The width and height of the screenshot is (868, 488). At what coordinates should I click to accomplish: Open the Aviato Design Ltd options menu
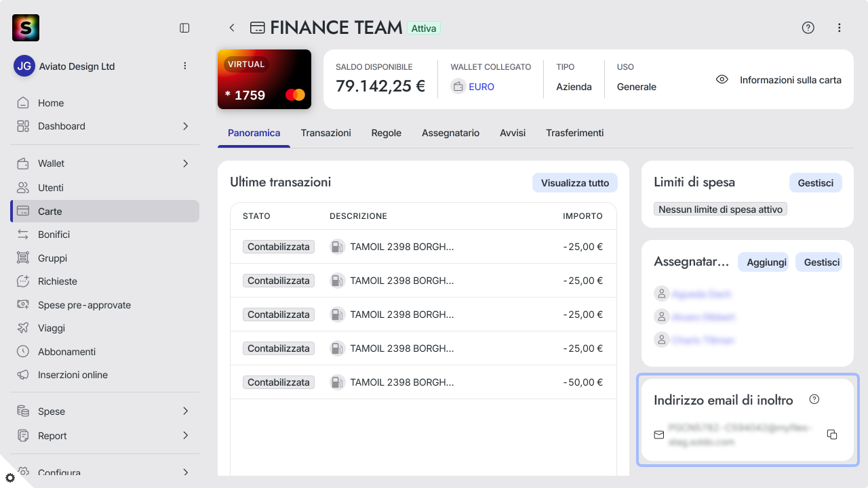[185, 66]
